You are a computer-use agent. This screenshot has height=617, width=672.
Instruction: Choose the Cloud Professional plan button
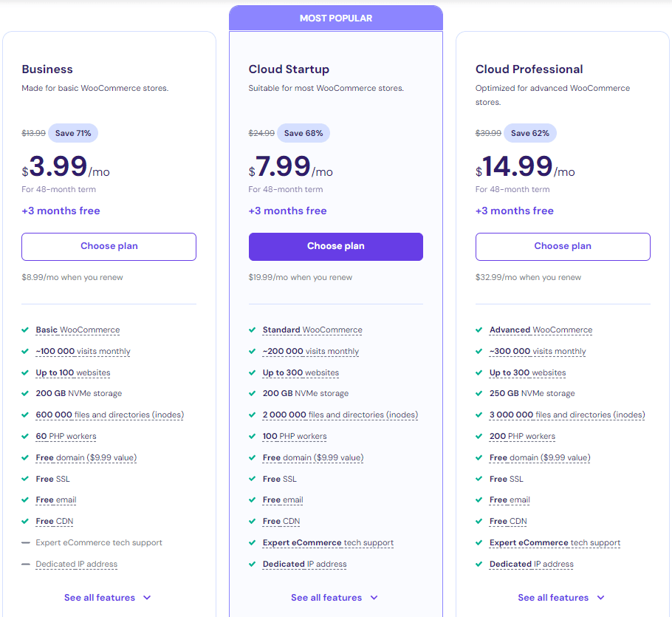563,247
